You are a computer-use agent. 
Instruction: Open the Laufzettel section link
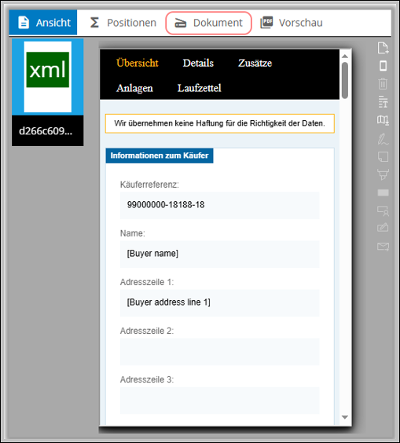point(199,88)
